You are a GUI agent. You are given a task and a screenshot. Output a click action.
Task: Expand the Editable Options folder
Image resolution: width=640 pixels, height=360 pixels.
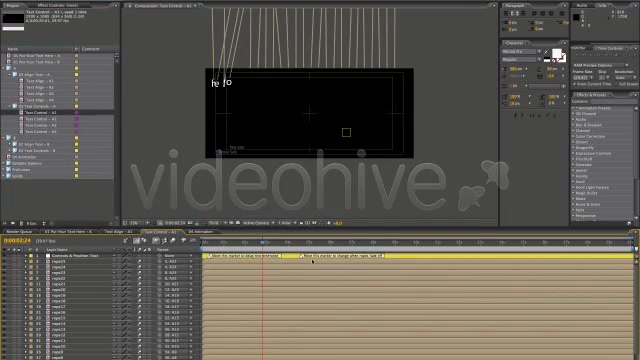pos(4,163)
